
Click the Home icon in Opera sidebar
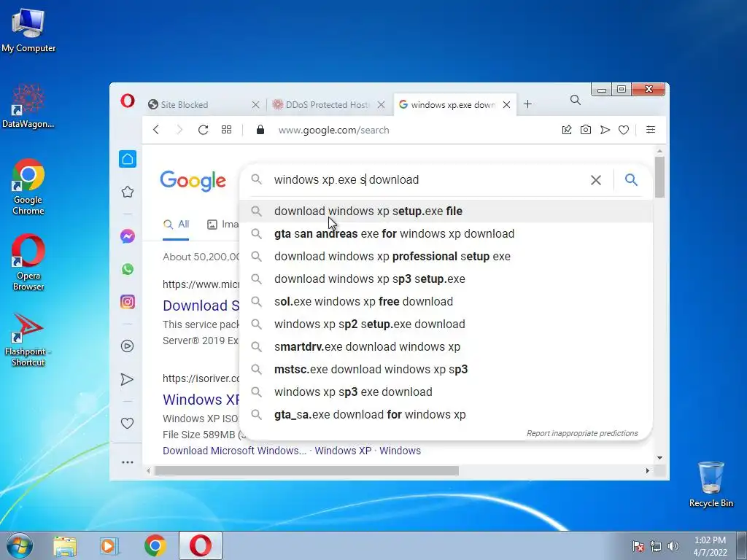coord(127,158)
